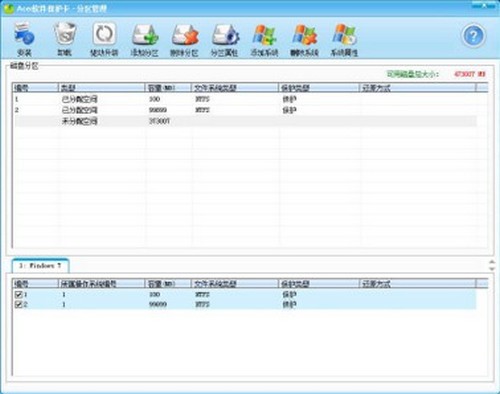500x394 pixels.
Task: Sort disk partition table by 编号 column
Action: coord(35,88)
